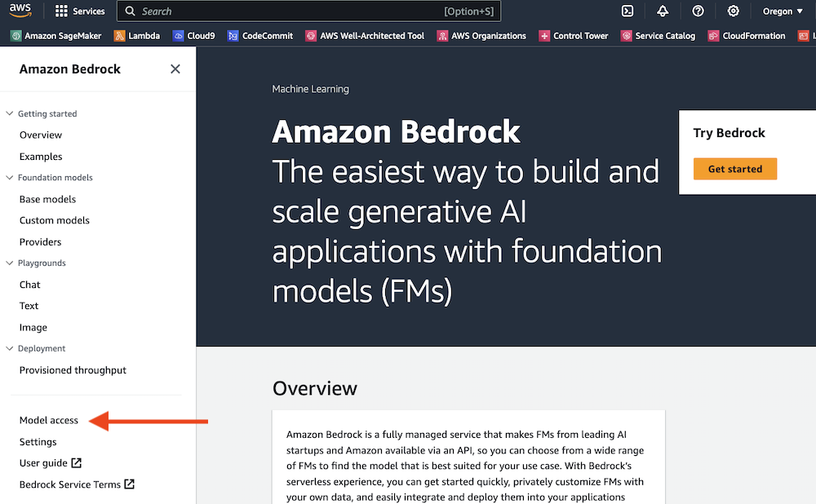Open the CloudFormation bookmark label
This screenshot has width=816, height=504.
[753, 36]
